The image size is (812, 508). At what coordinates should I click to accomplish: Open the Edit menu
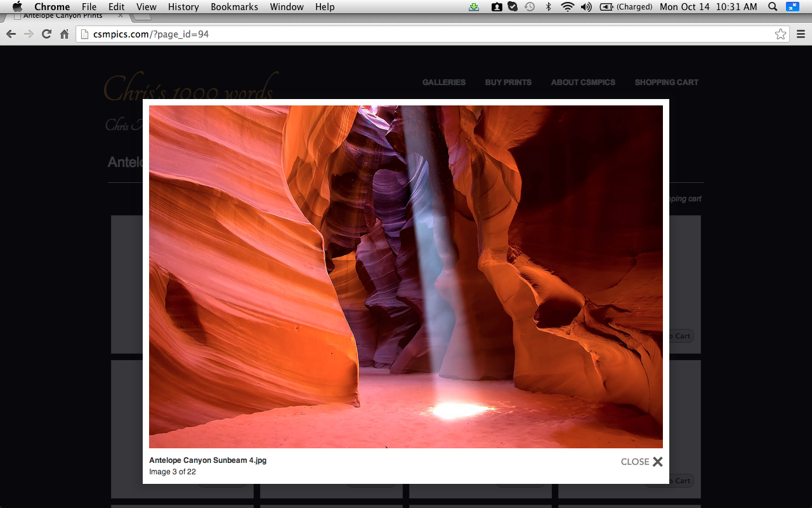point(116,6)
